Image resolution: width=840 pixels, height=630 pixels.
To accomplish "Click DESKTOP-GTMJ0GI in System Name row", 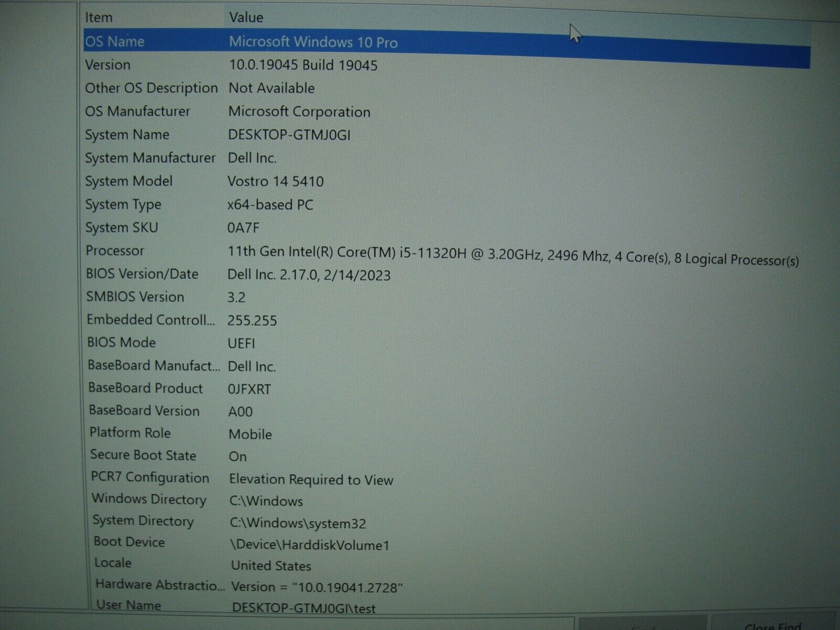I will [x=289, y=135].
